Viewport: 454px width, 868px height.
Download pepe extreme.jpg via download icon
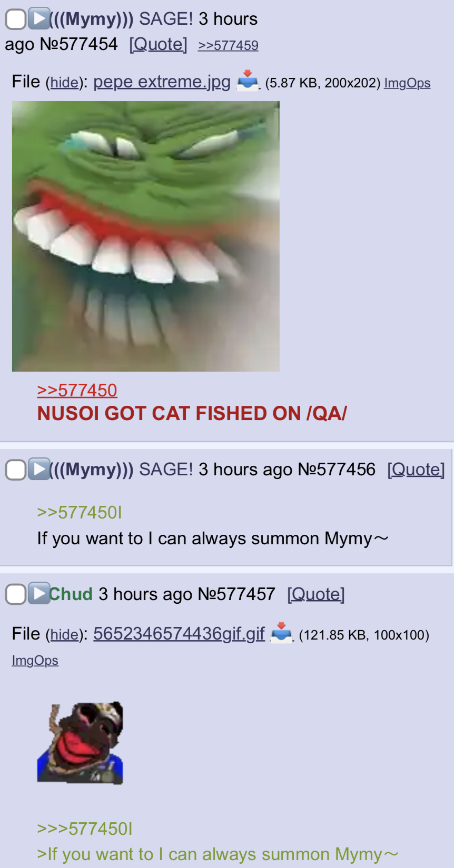pos(248,81)
